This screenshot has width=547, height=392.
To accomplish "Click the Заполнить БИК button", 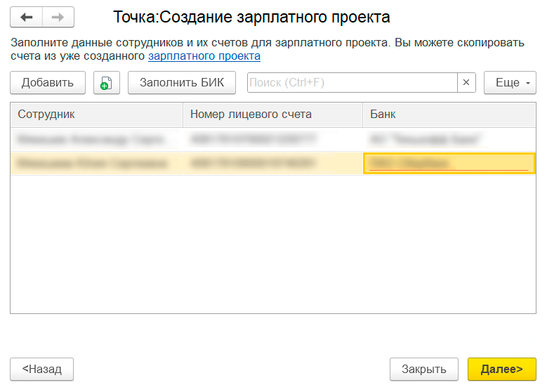I will click(x=182, y=83).
